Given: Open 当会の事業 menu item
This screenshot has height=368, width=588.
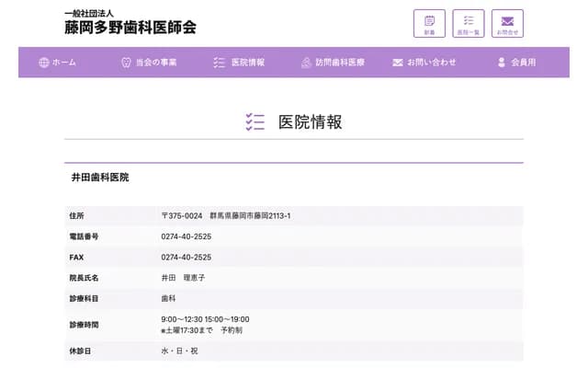Looking at the screenshot, I should pos(155,63).
